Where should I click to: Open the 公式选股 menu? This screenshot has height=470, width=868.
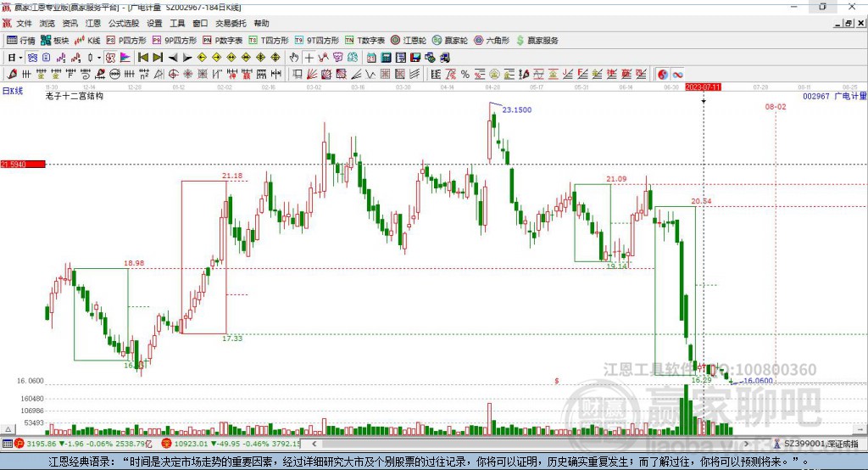(x=124, y=23)
